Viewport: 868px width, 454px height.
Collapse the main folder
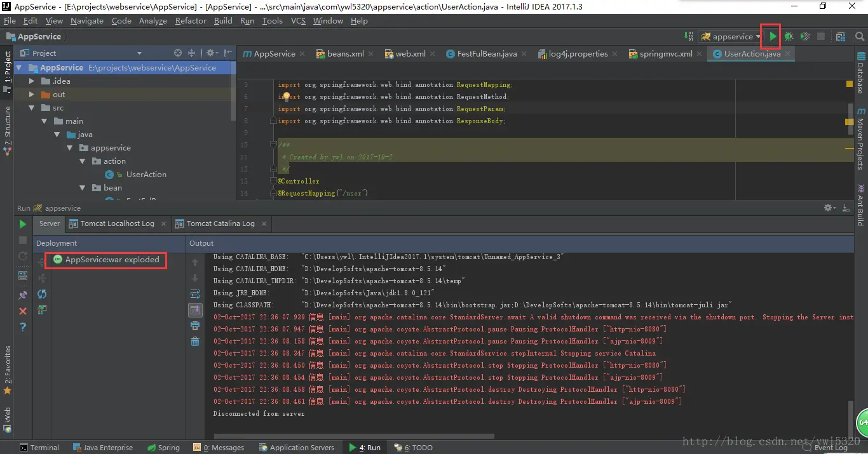coord(44,121)
